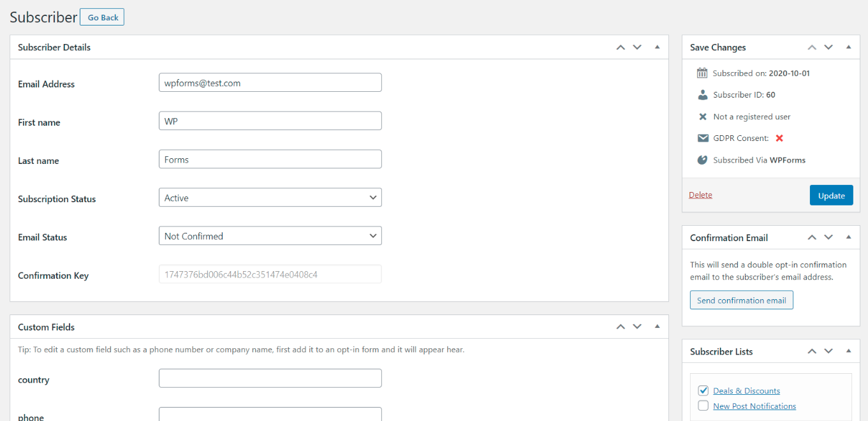This screenshot has height=421, width=868.
Task: Move Custom Fields panel down
Action: click(637, 327)
